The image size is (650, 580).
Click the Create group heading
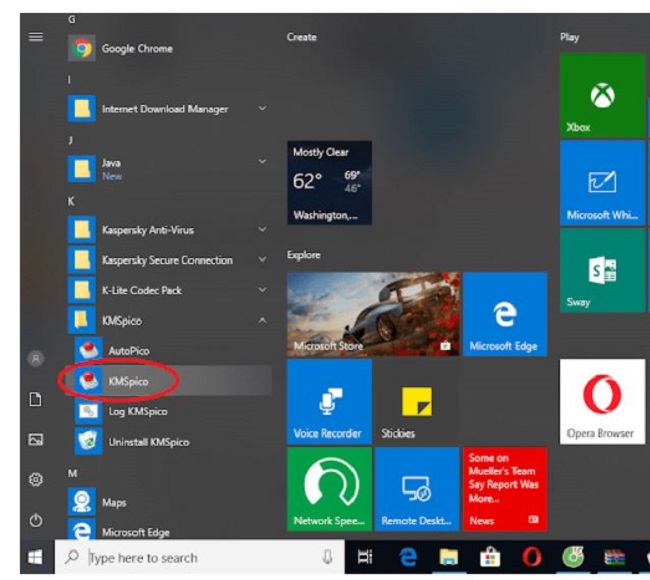[301, 37]
